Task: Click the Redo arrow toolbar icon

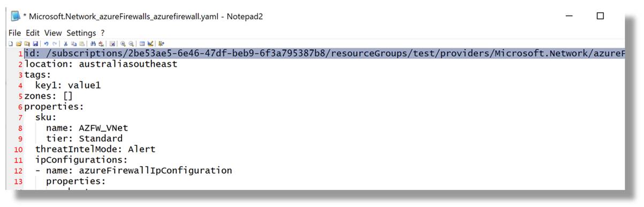Action: [x=55, y=43]
